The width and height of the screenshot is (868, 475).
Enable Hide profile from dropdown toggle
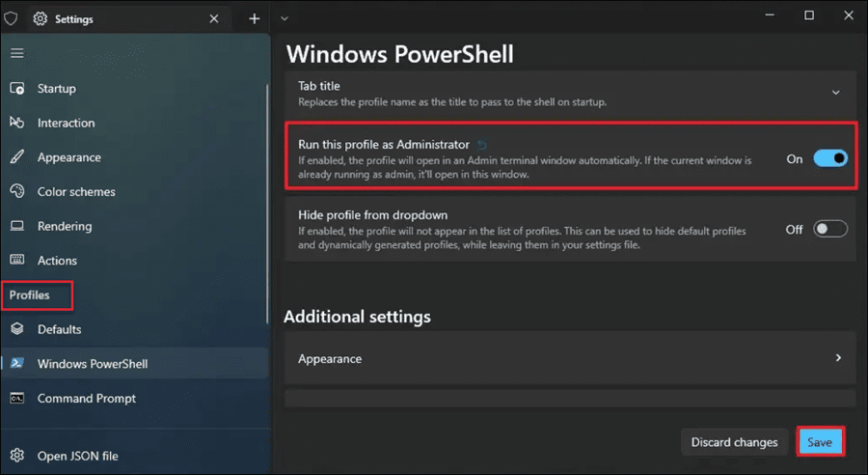coord(829,229)
